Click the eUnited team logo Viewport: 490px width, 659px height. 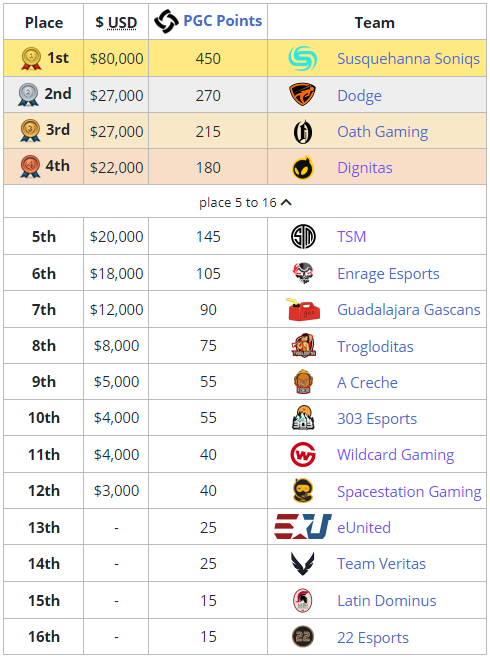click(x=303, y=527)
